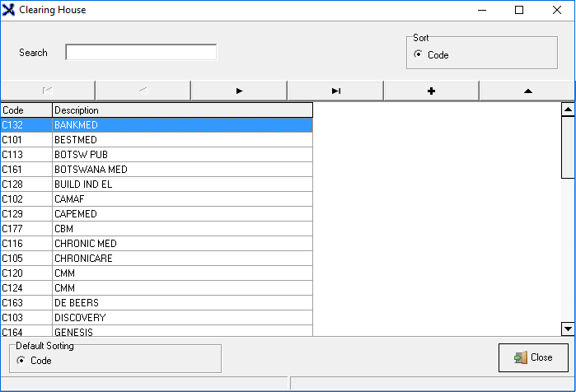Insert new record with plus button
Screen dimensions: 576x392
coord(431,91)
